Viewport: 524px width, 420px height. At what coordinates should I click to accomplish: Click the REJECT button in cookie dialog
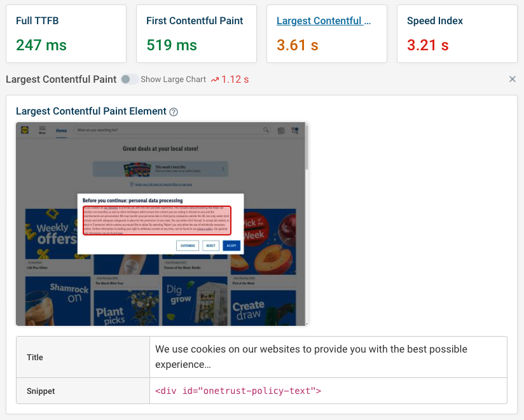[211, 246]
